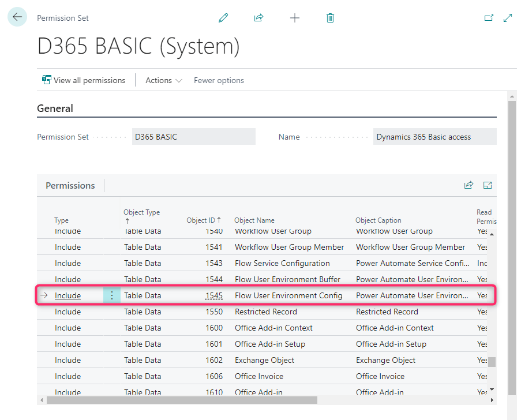Open the underlined Include link
The image size is (521, 420).
point(68,295)
